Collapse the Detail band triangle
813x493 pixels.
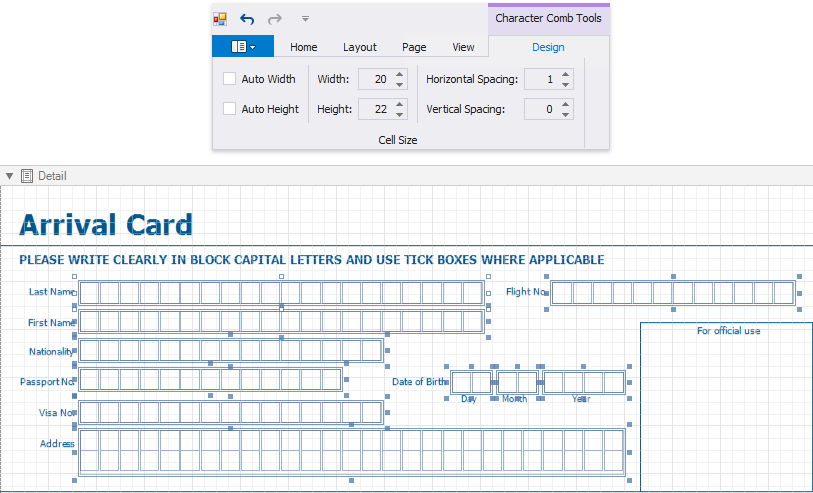coord(9,176)
